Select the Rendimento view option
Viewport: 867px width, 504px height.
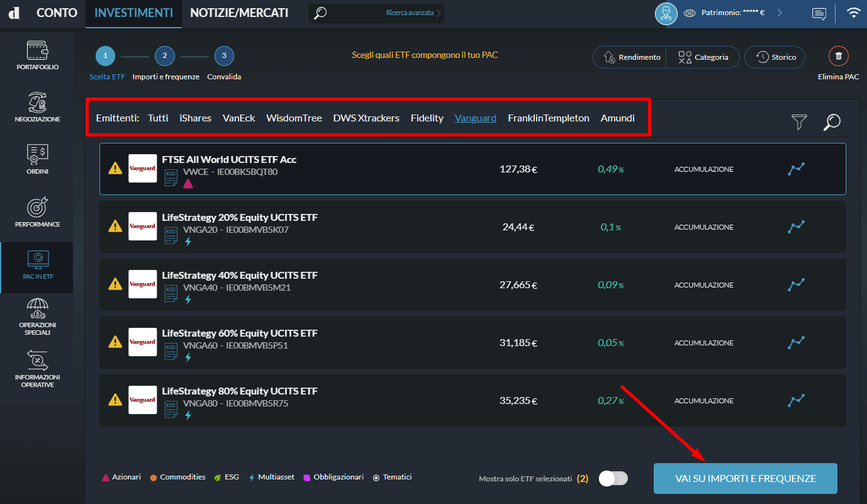click(x=631, y=57)
